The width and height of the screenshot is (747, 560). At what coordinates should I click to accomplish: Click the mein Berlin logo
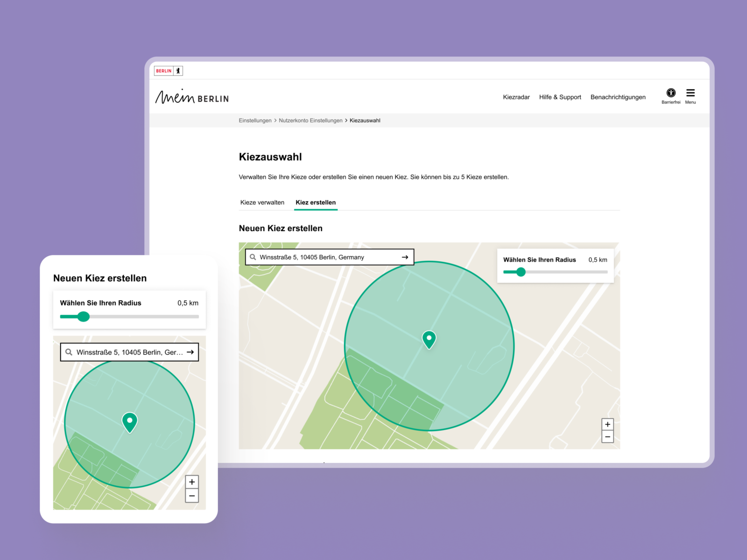click(x=192, y=97)
